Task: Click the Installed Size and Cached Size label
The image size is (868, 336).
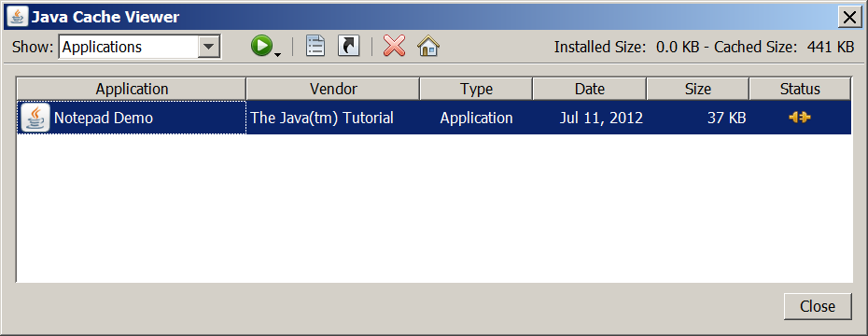Action: click(704, 47)
